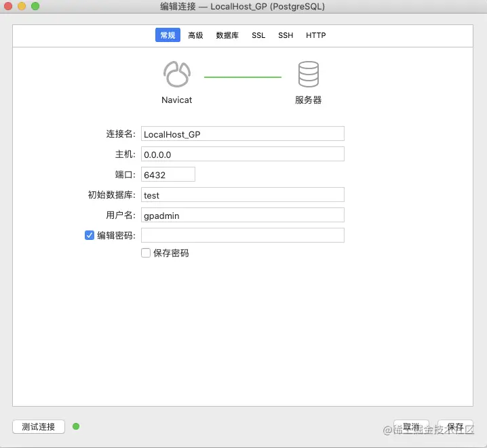Focus the 端口 field containing 6432
This screenshot has width=487, height=448.
[168, 174]
